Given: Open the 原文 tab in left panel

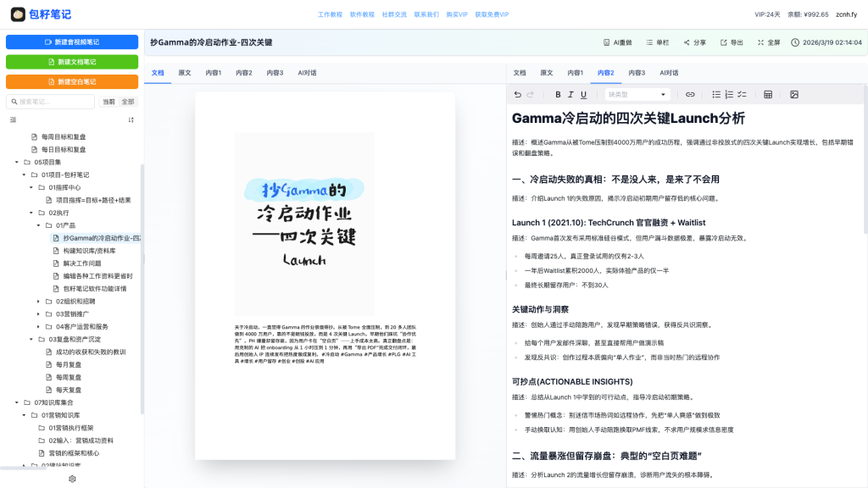Looking at the screenshot, I should pyautogui.click(x=185, y=73).
